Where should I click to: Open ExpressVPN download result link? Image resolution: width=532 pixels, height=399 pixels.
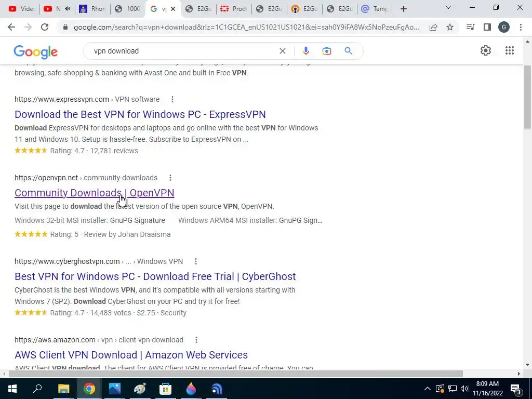pyautogui.click(x=140, y=114)
